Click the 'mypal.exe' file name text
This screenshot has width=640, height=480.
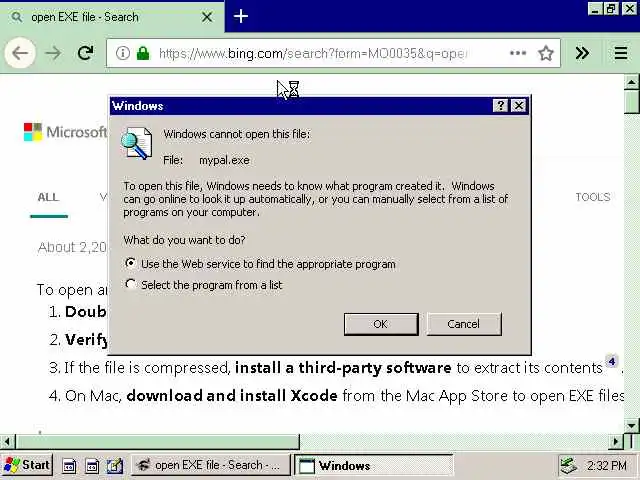[224, 160]
